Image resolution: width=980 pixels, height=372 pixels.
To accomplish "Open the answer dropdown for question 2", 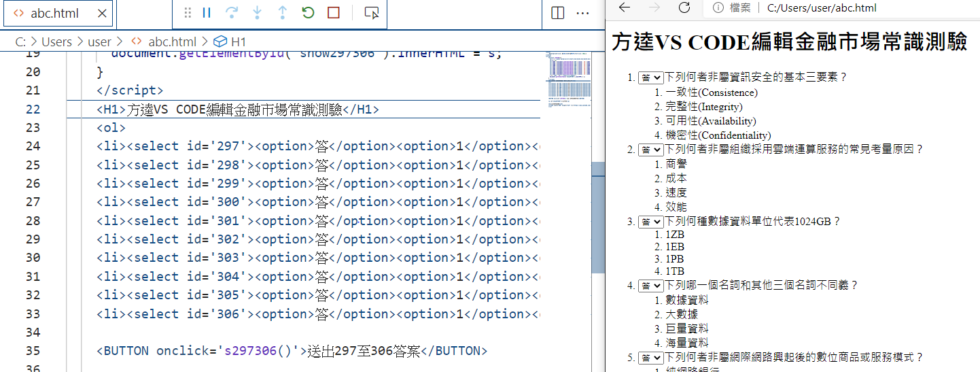I will point(650,150).
